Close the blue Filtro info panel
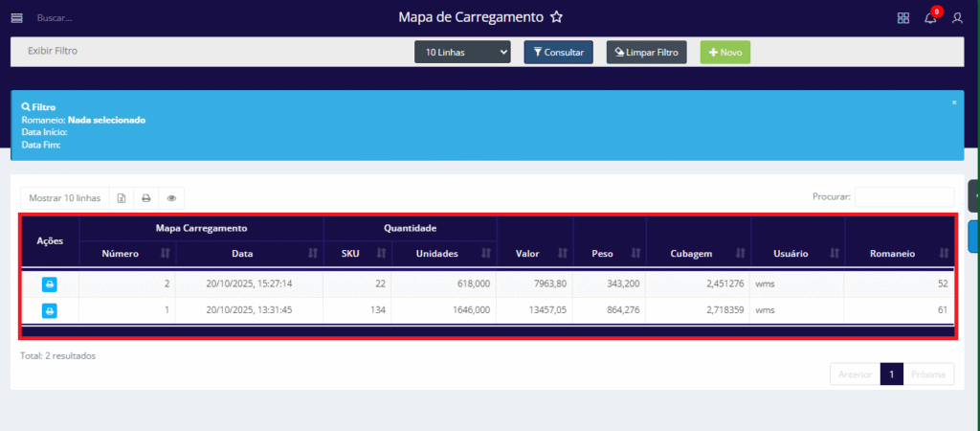Image resolution: width=980 pixels, height=431 pixels. coord(954,102)
